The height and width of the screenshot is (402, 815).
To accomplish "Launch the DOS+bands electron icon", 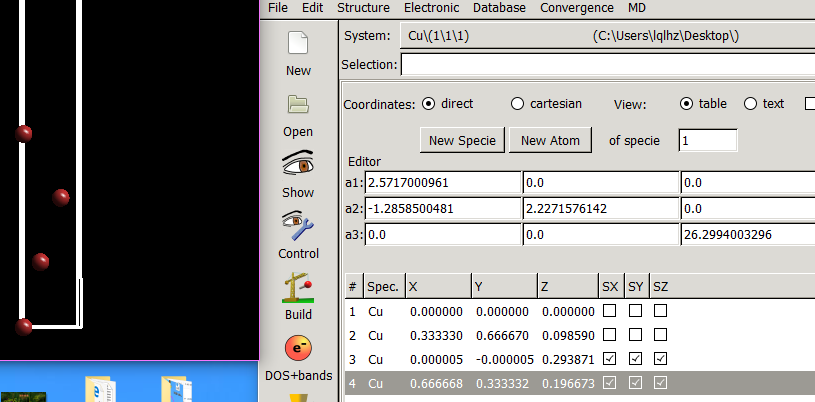I will (298, 348).
